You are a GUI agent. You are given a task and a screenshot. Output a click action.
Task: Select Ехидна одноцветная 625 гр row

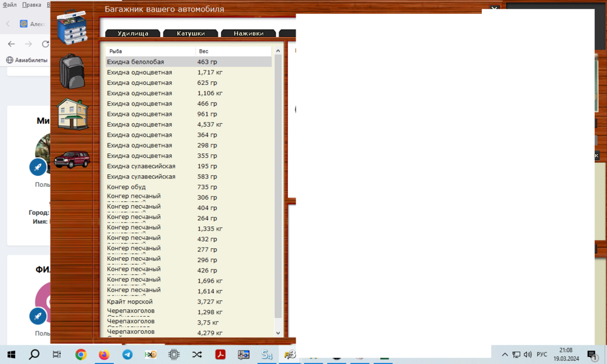click(189, 83)
